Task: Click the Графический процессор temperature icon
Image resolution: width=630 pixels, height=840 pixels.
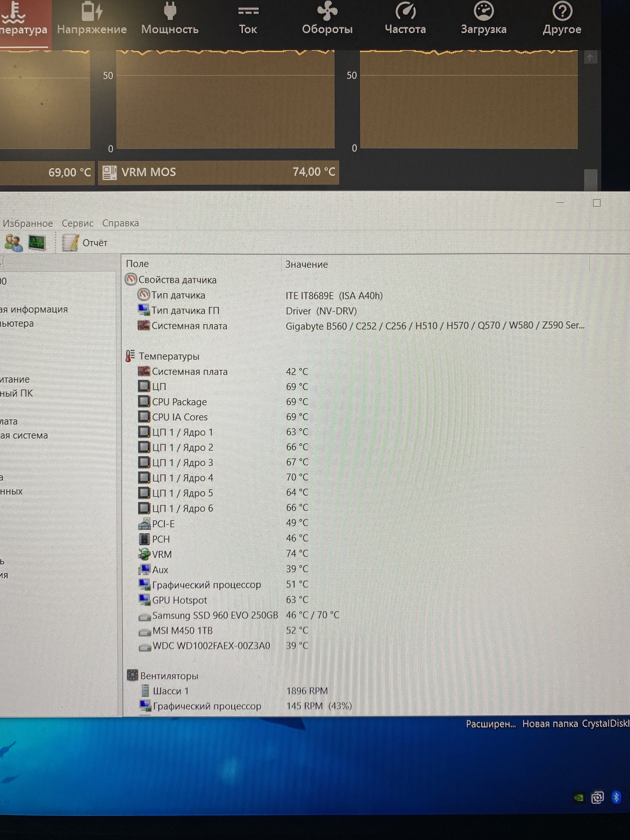Action: tap(145, 584)
